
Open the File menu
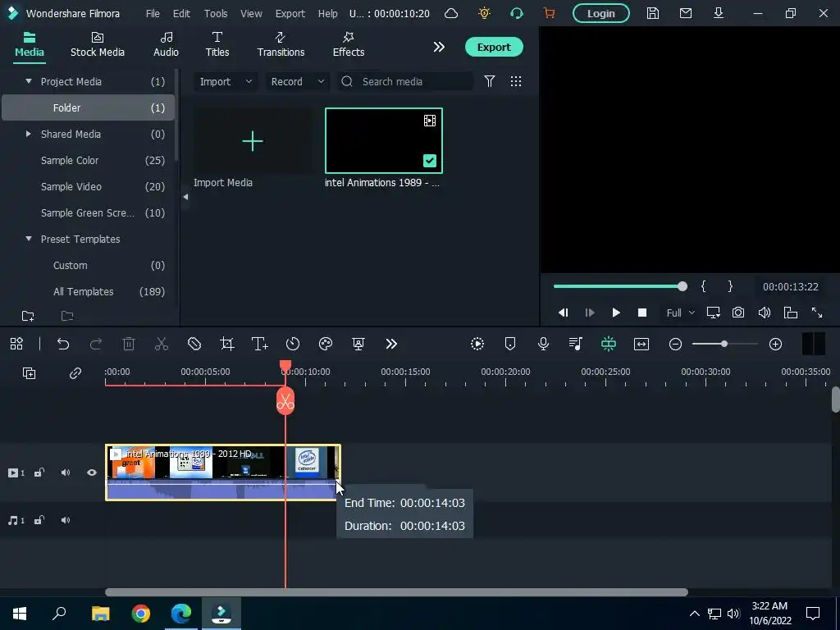[x=153, y=13]
